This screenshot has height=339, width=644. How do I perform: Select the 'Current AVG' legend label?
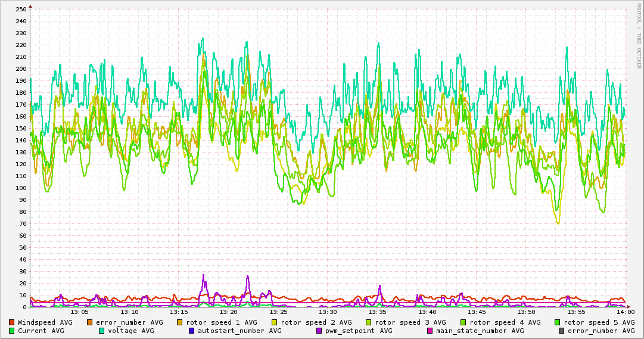41,331
